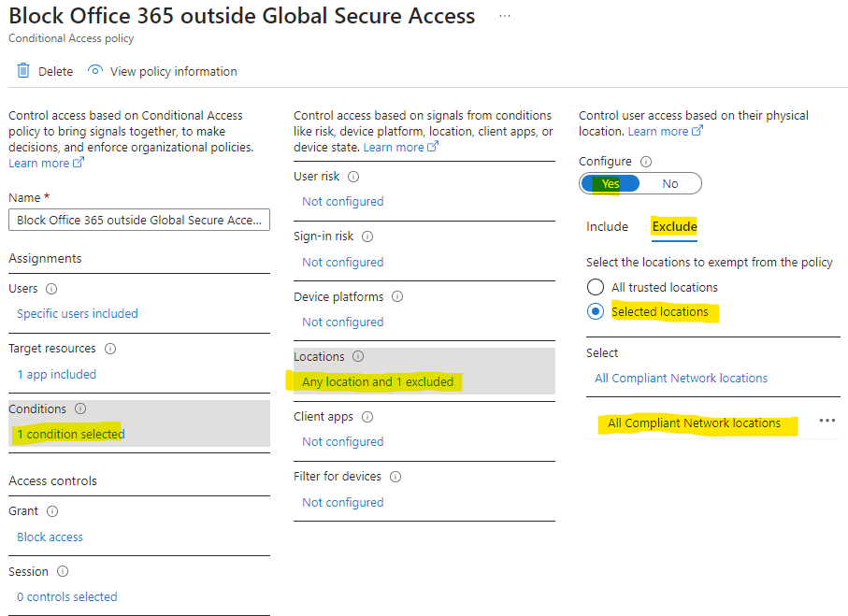Click the info icon next to Grant

(x=52, y=511)
